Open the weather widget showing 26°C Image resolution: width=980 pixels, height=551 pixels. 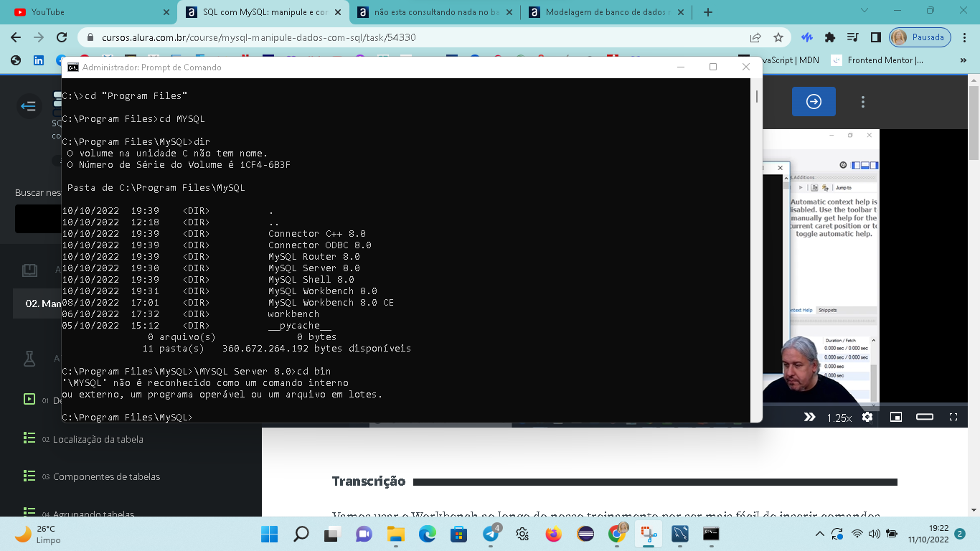[x=39, y=534]
